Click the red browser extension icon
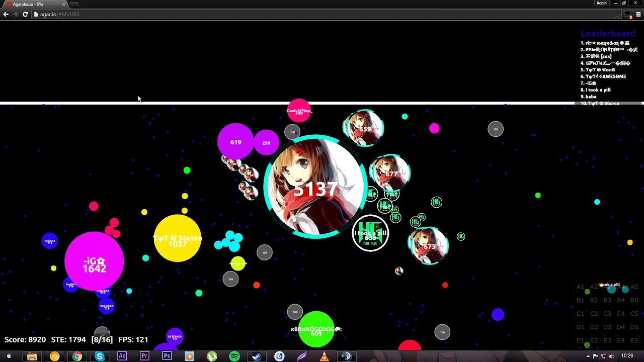Viewport: 644px width, 362px height. (628, 15)
